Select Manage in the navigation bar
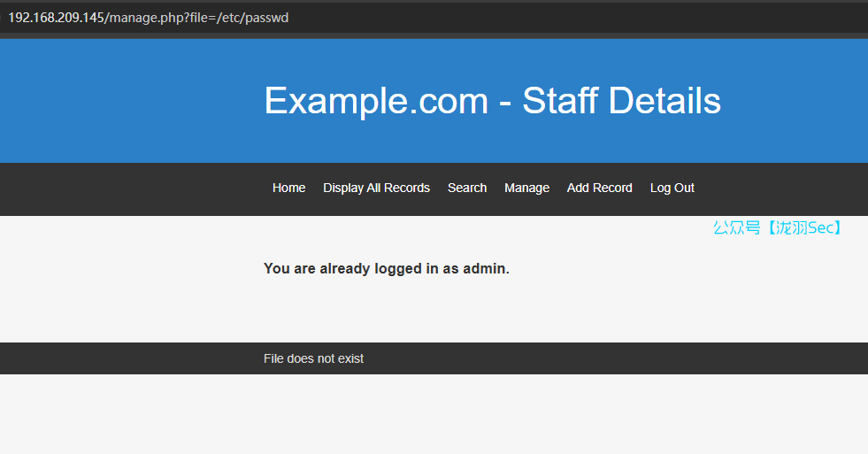 point(526,188)
